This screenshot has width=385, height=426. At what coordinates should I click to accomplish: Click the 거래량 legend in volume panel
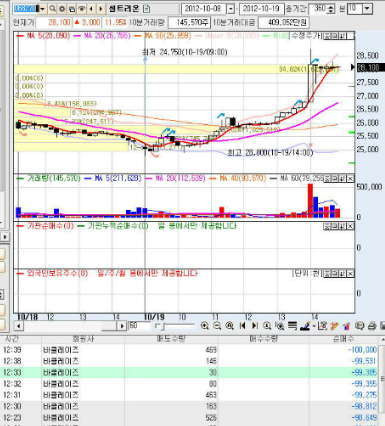click(49, 179)
